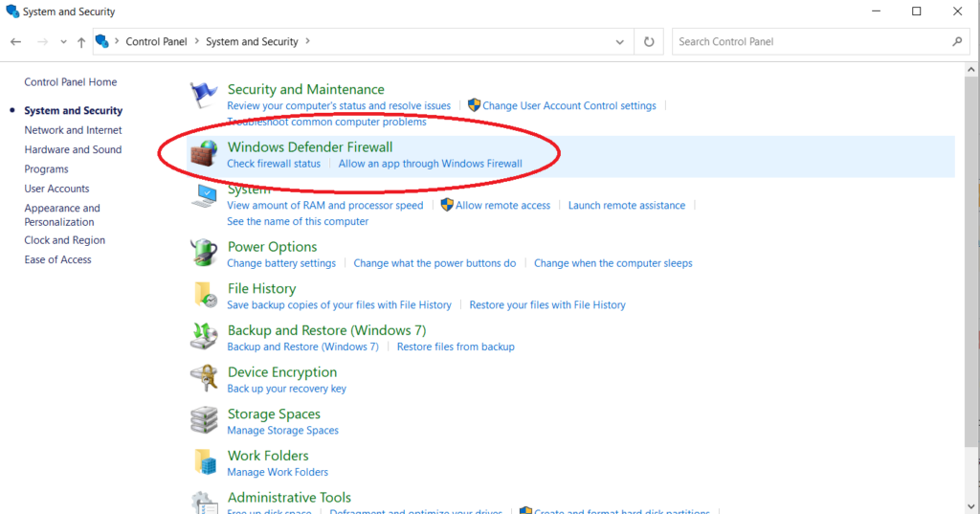Click the scrollbar down arrow
This screenshot has width=980, height=514.
(x=970, y=506)
